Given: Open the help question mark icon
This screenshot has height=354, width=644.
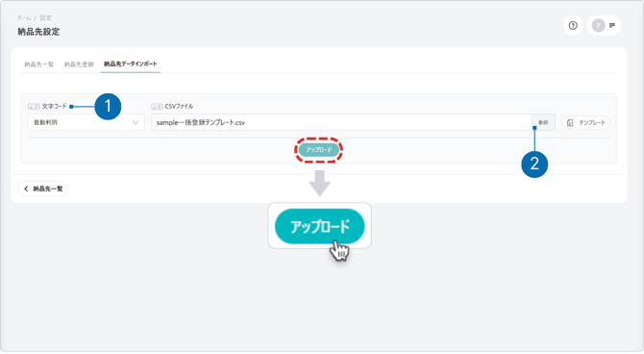Looking at the screenshot, I should point(573,25).
